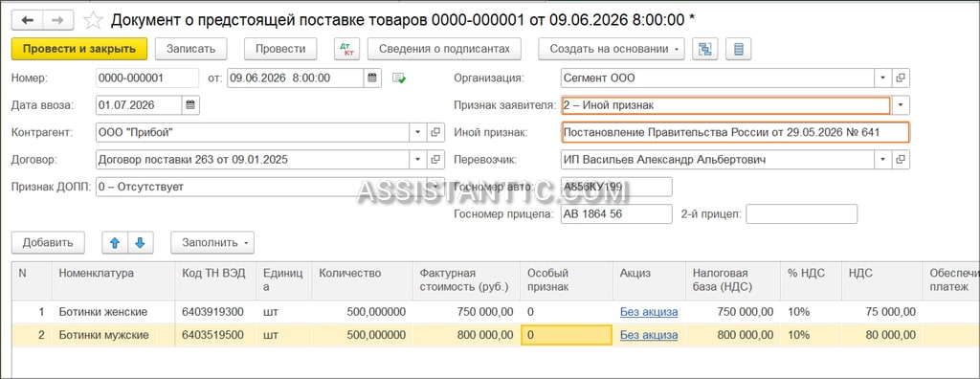This screenshot has height=379, width=980.
Task: Move row up with blue arrow
Action: coord(115,243)
